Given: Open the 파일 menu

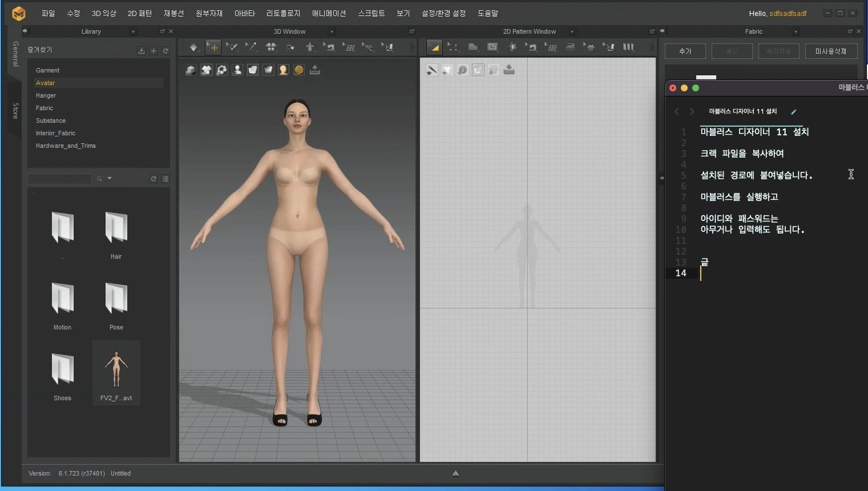Looking at the screenshot, I should [x=49, y=13].
